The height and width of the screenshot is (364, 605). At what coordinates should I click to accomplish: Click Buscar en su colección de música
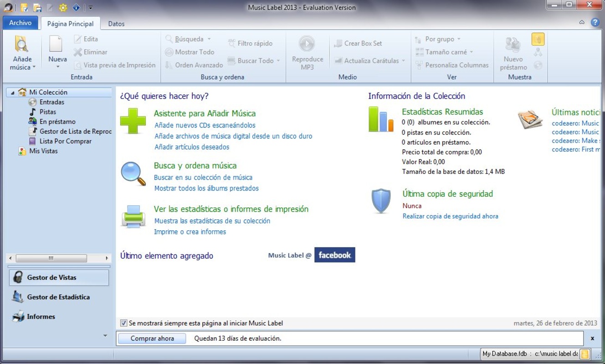point(203,177)
